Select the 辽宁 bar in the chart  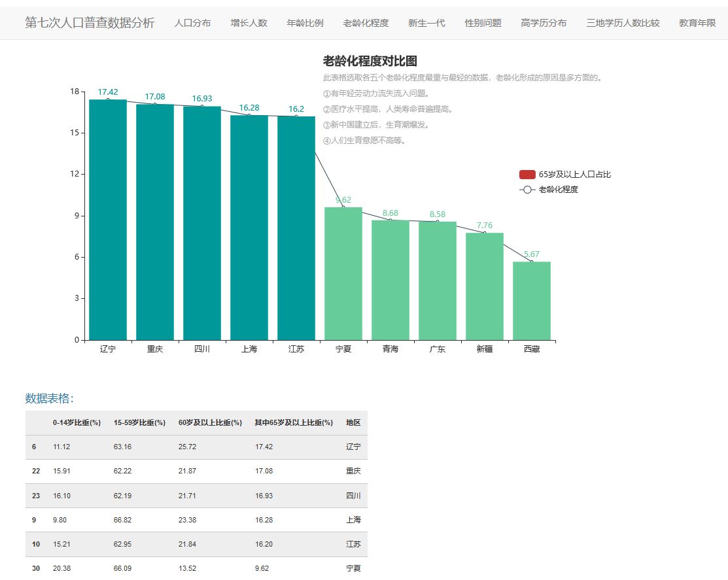(x=108, y=220)
